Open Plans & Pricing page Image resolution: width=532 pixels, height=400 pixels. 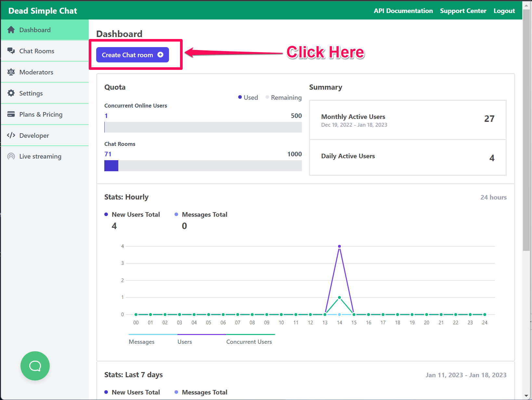[45, 114]
